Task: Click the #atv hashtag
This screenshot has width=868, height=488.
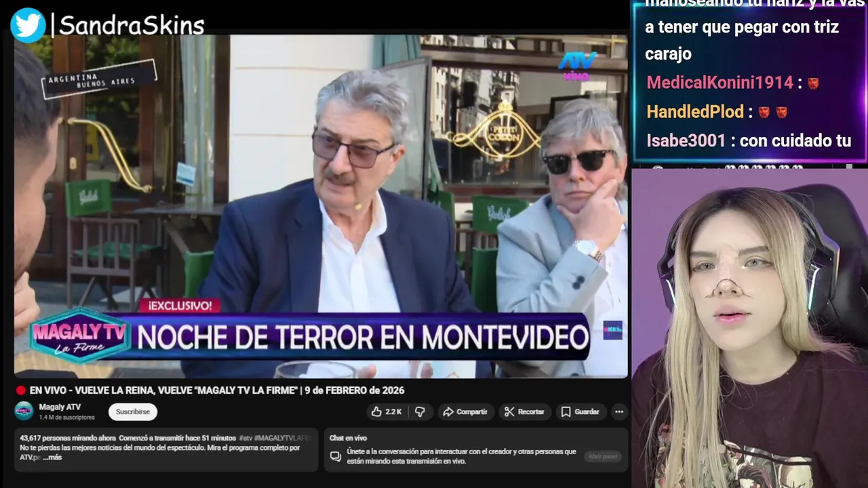Action: [x=245, y=439]
